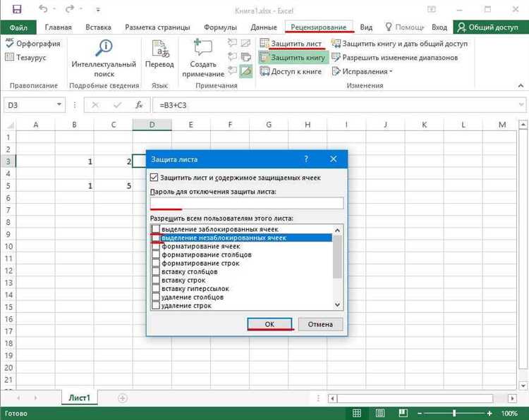The width and height of the screenshot is (529, 420).
Task: Select the Лист1 sheet tab
Action: [x=79, y=397]
